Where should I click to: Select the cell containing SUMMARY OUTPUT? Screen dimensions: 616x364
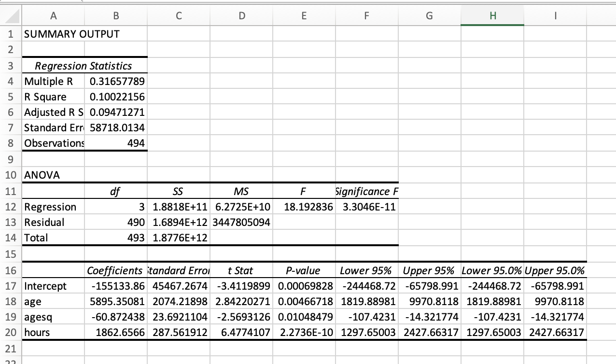click(53, 34)
